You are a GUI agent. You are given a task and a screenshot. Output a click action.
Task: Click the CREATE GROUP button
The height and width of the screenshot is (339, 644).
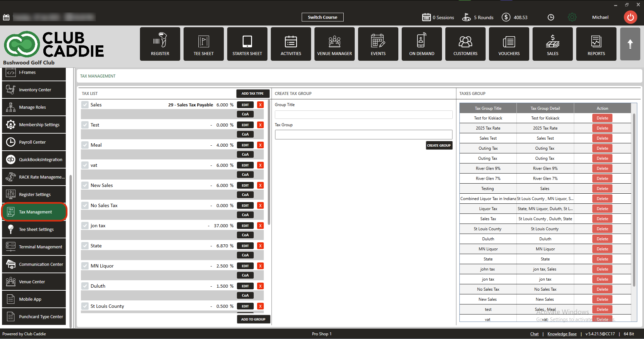coord(439,145)
